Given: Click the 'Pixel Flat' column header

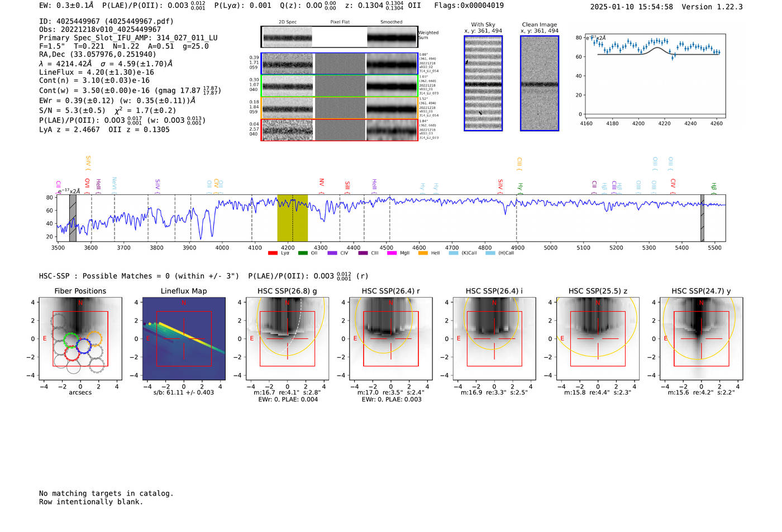Looking at the screenshot, I should click(340, 22).
